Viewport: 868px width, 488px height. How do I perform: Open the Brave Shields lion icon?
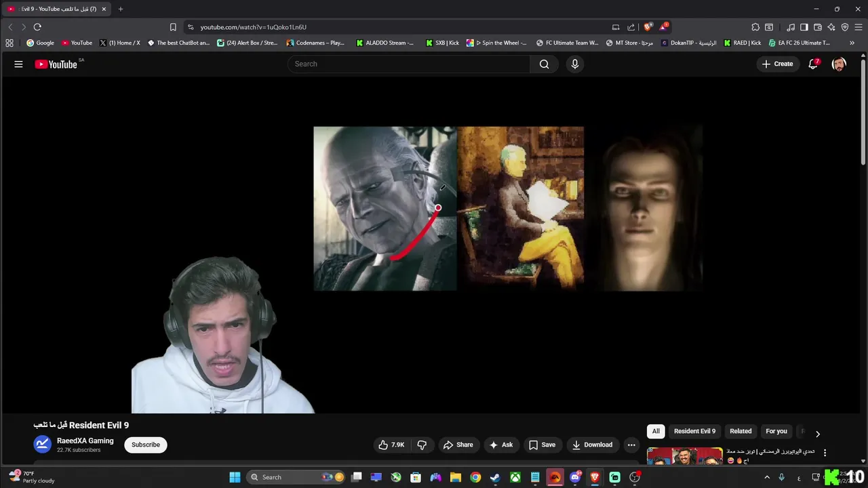click(x=648, y=27)
